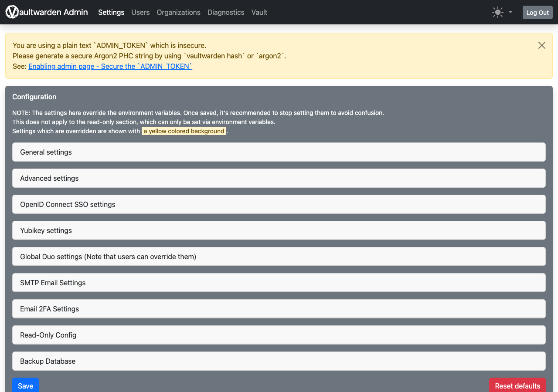Expand the General settings section
Screen dimensions: 558x392
279,152
